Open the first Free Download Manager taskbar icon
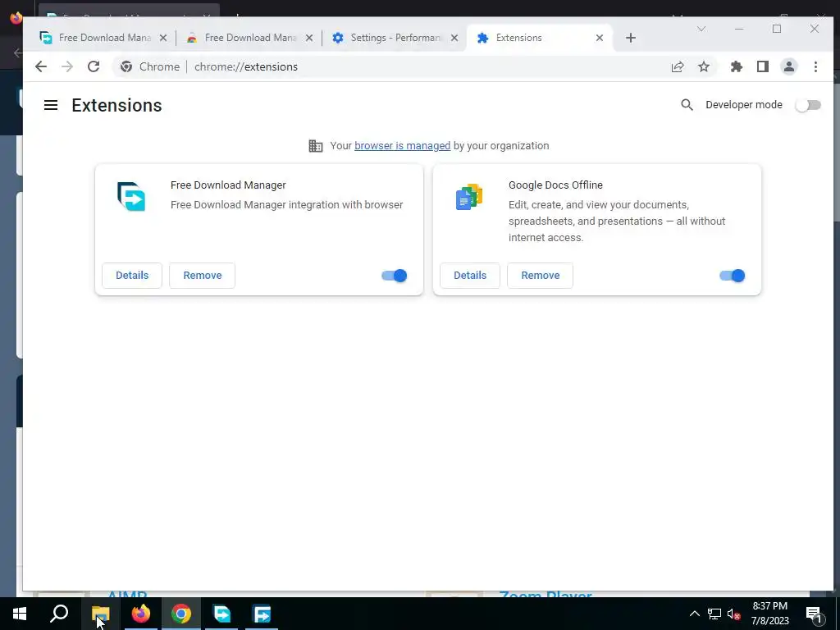 221,614
